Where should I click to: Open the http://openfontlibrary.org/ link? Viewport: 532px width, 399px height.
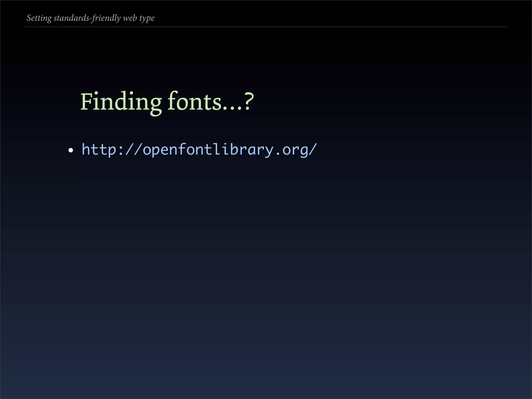[x=199, y=150]
